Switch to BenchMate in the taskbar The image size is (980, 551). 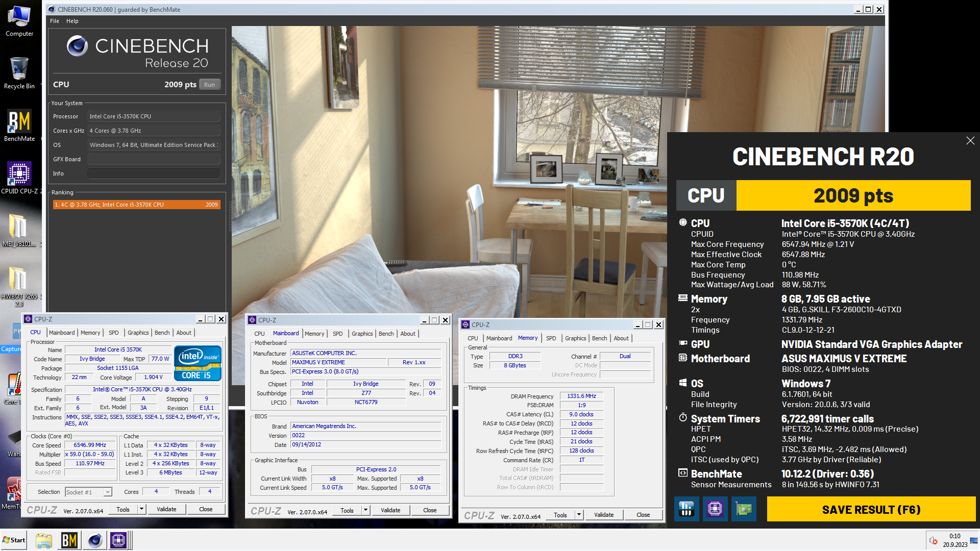(x=69, y=540)
